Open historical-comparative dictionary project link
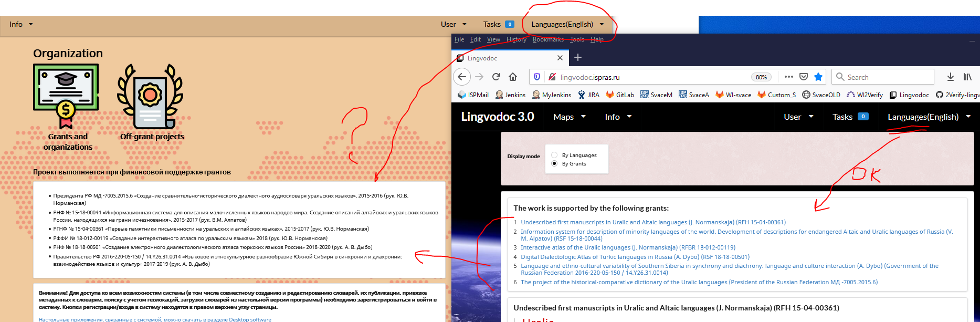Screen dimensions: 980x322 click(699, 282)
